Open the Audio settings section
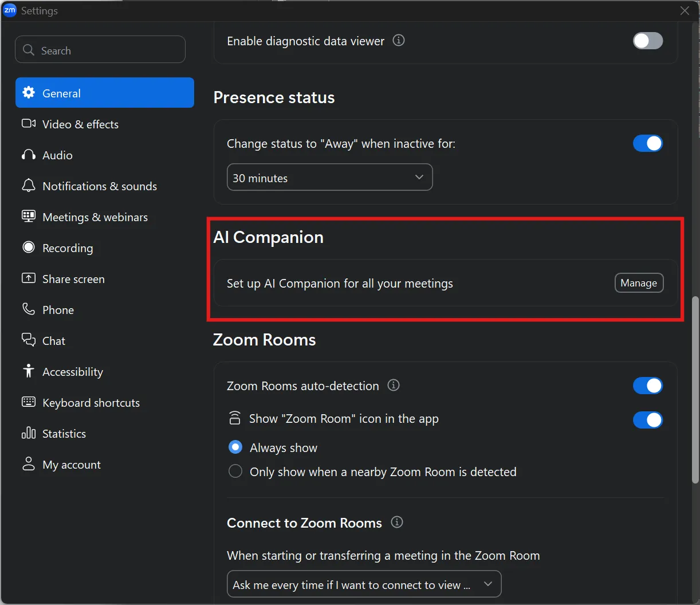 [x=105, y=155]
